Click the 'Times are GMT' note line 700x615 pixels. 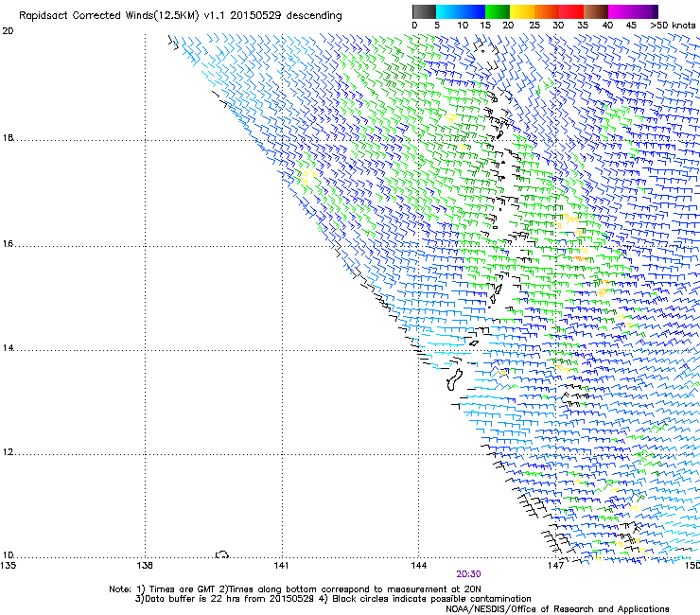pyautogui.click(x=294, y=589)
